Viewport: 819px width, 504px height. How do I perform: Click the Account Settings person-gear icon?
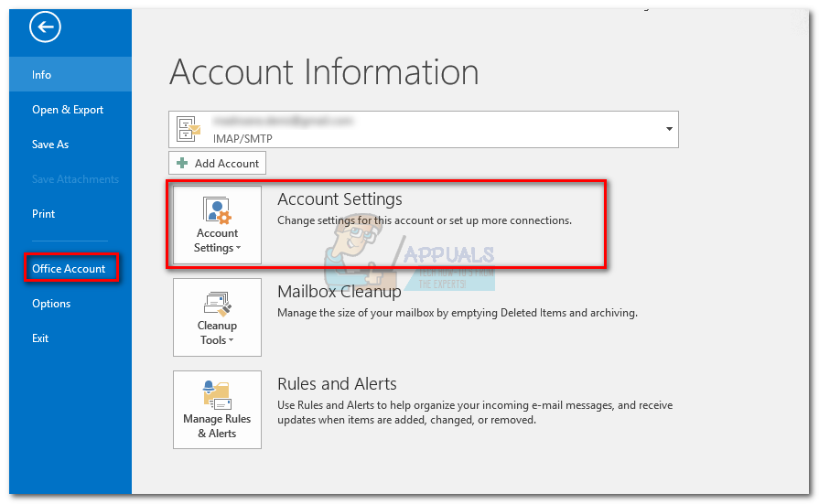pos(217,210)
